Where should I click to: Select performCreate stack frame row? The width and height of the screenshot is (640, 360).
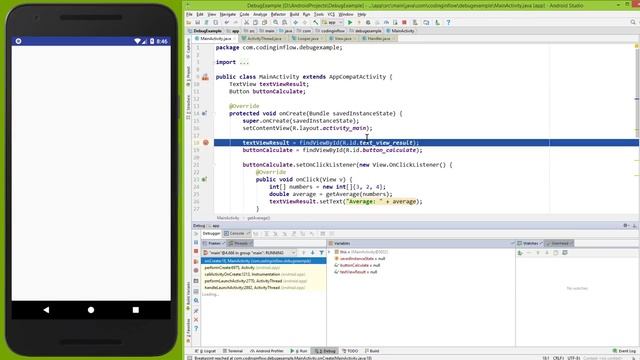pos(264,268)
